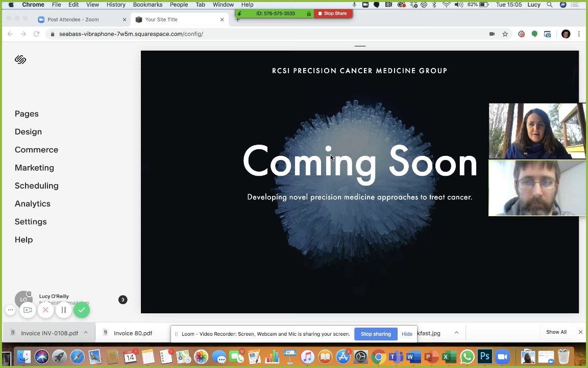The width and height of the screenshot is (588, 368).
Task: Open the Commerce section
Action: click(36, 150)
